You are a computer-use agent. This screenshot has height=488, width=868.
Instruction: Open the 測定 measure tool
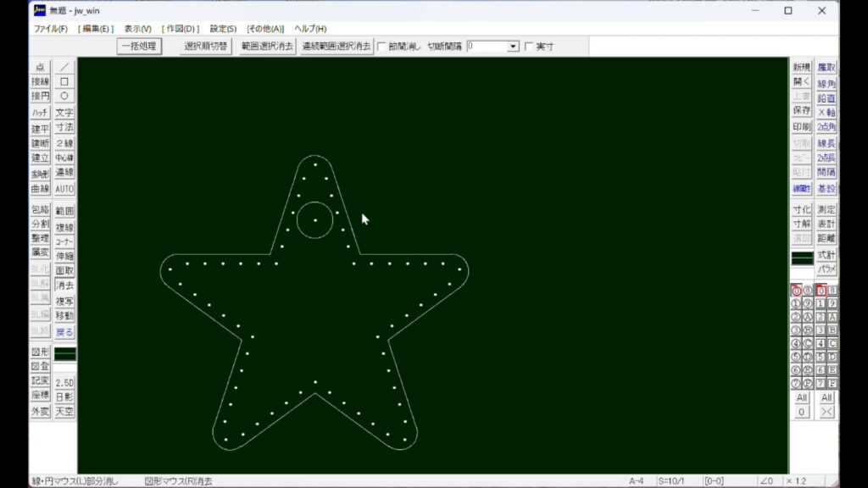click(826, 209)
